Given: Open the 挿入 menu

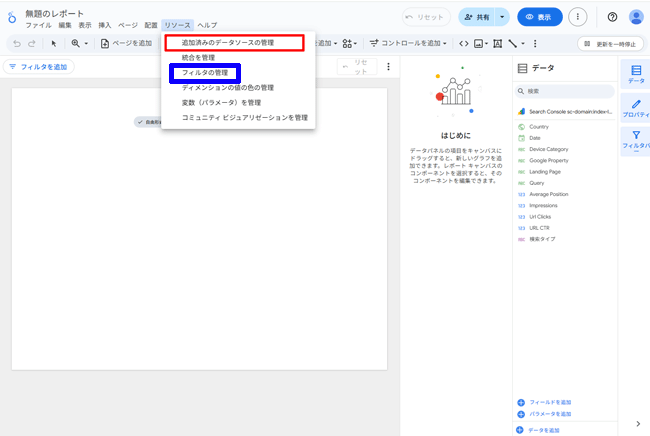Looking at the screenshot, I should pyautogui.click(x=105, y=25).
